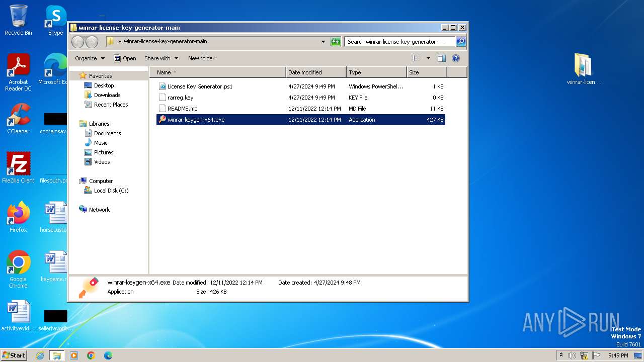This screenshot has width=644, height=362.
Task: Open Internet Explorer from the taskbar
Action: tap(40, 355)
